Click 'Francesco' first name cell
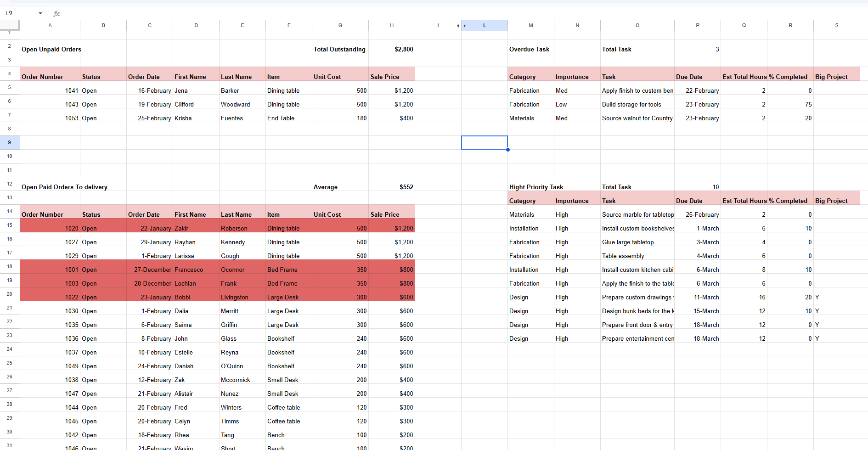Screen dimensions: 868x450 [196, 267]
